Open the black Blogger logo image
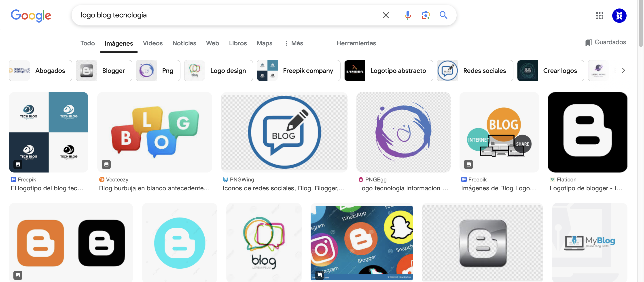Screen dimensions: 644x282 [587, 132]
